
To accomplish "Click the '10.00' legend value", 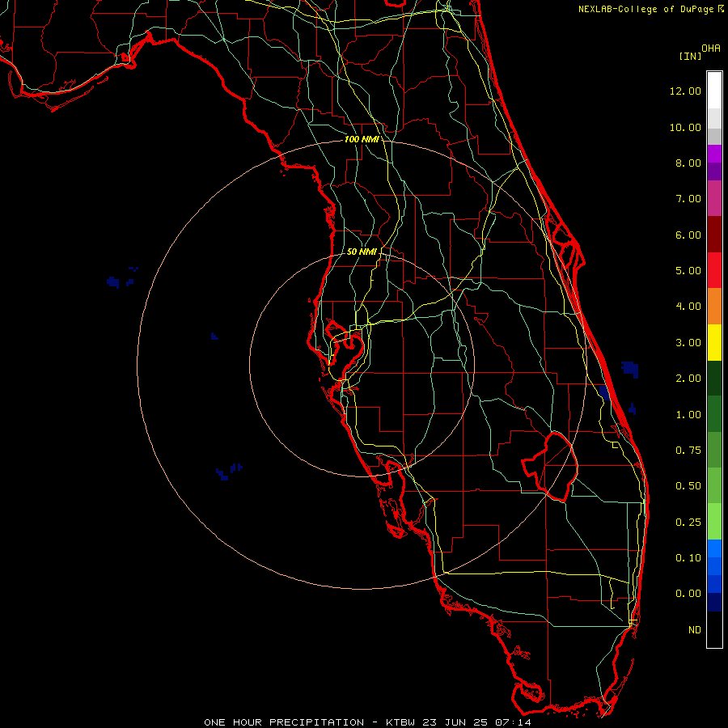I will click(685, 127).
